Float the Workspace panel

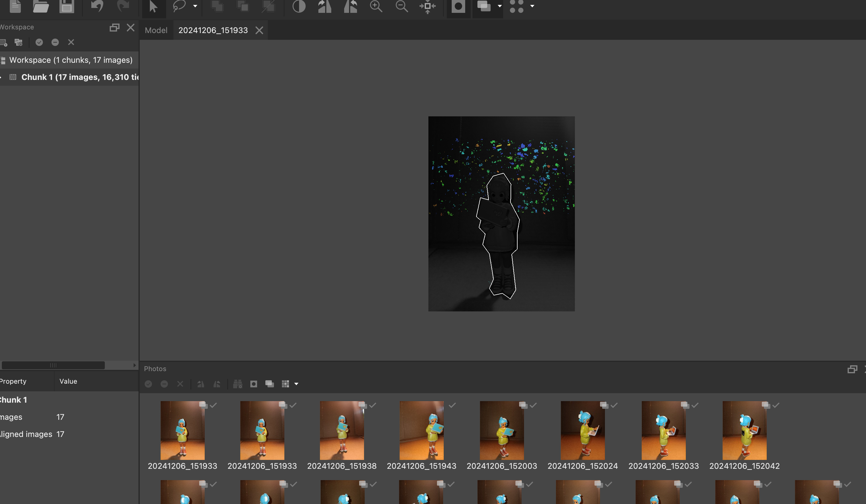tap(114, 28)
